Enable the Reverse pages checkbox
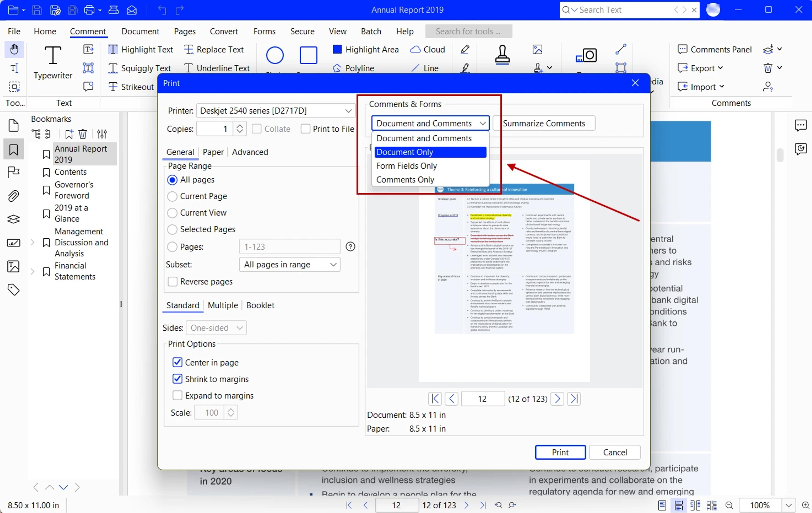The image size is (812, 513). click(x=173, y=282)
